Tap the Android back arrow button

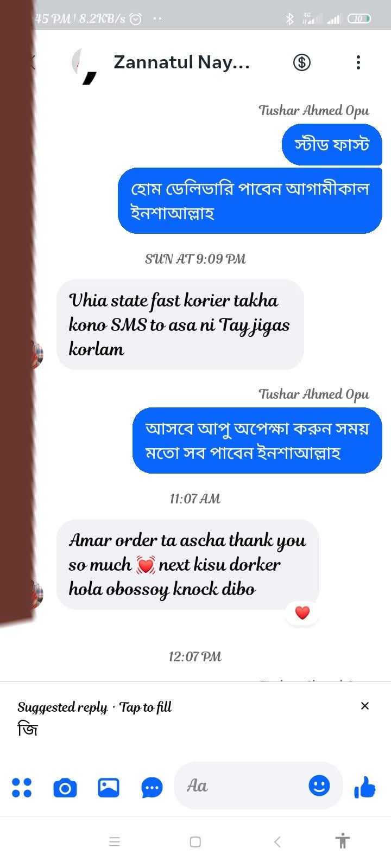click(277, 842)
